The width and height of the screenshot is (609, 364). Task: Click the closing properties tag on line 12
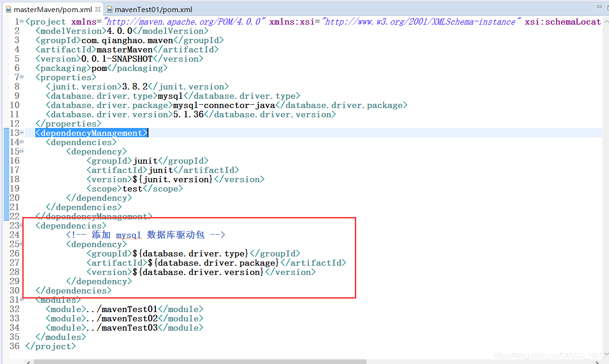(68, 124)
